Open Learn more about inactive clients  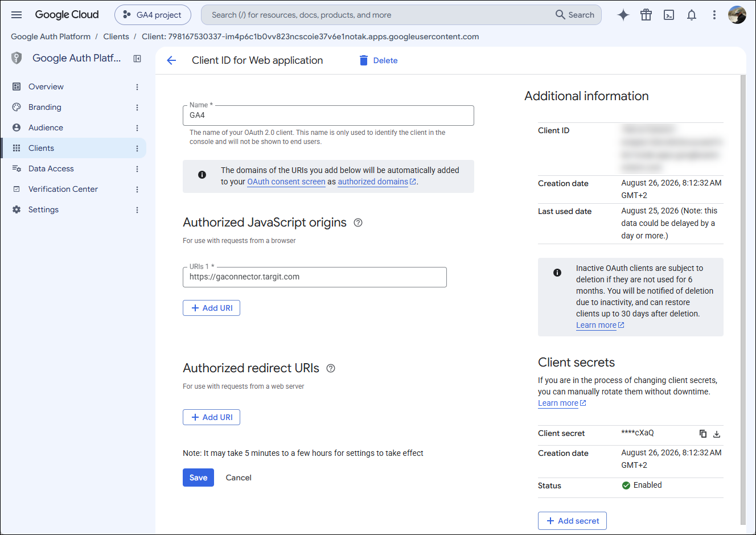pyautogui.click(x=600, y=325)
